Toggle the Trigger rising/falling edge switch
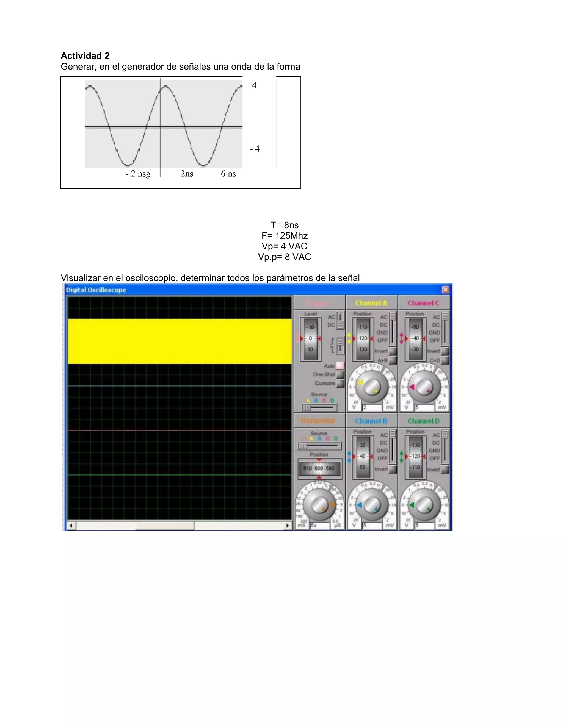The height and width of the screenshot is (728, 563). [340, 345]
